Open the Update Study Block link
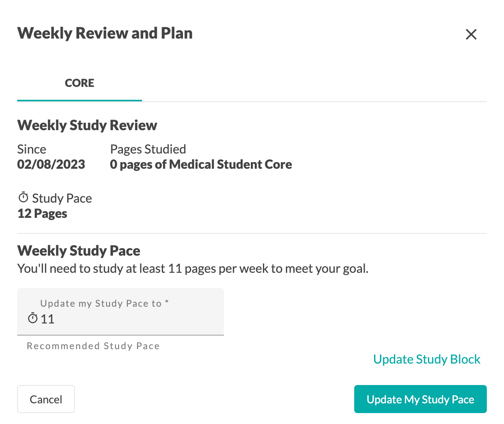Image resolution: width=504 pixels, height=424 pixels. tap(427, 359)
